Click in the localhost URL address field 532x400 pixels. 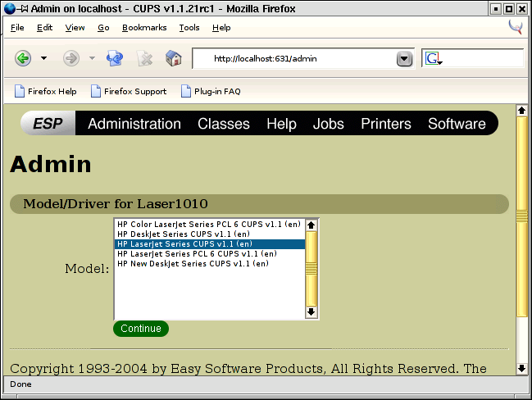point(295,59)
